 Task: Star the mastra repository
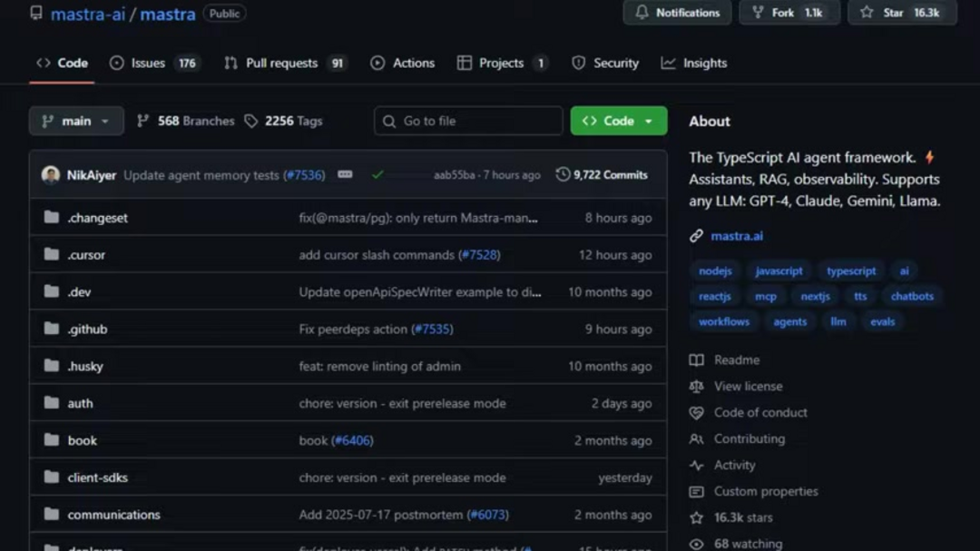point(901,13)
